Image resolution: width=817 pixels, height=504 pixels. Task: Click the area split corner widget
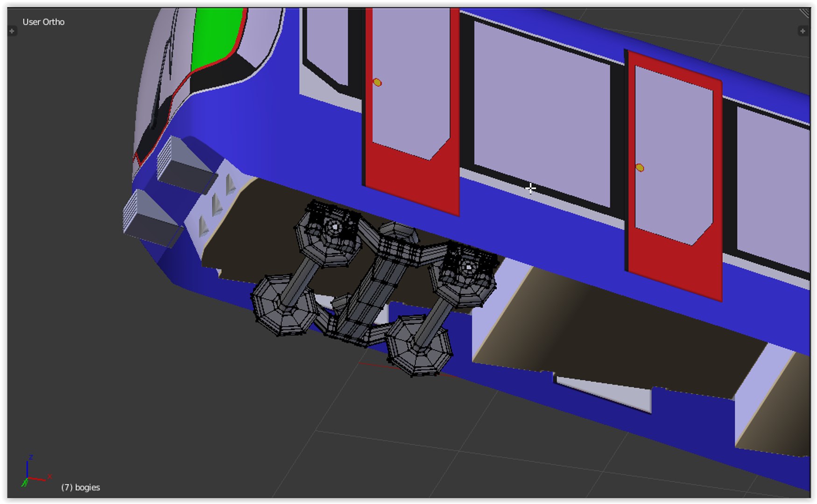805,13
